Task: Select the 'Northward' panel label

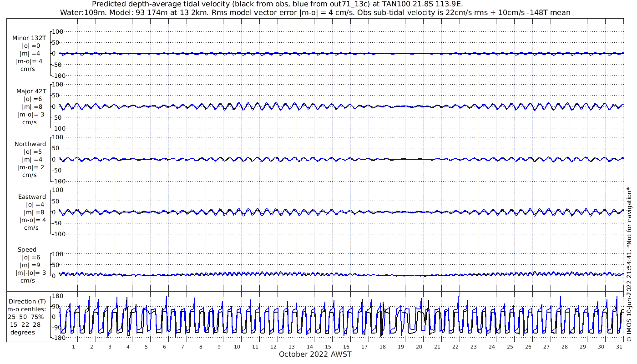Action: point(30,144)
